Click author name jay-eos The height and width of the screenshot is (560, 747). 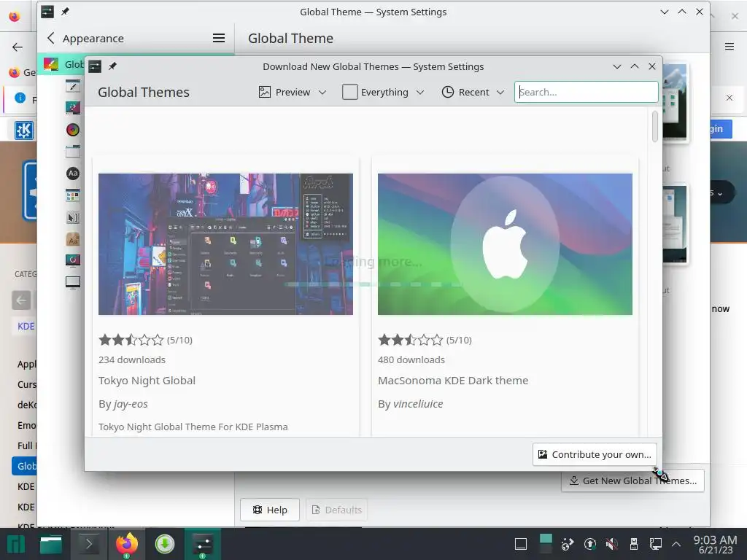(131, 404)
